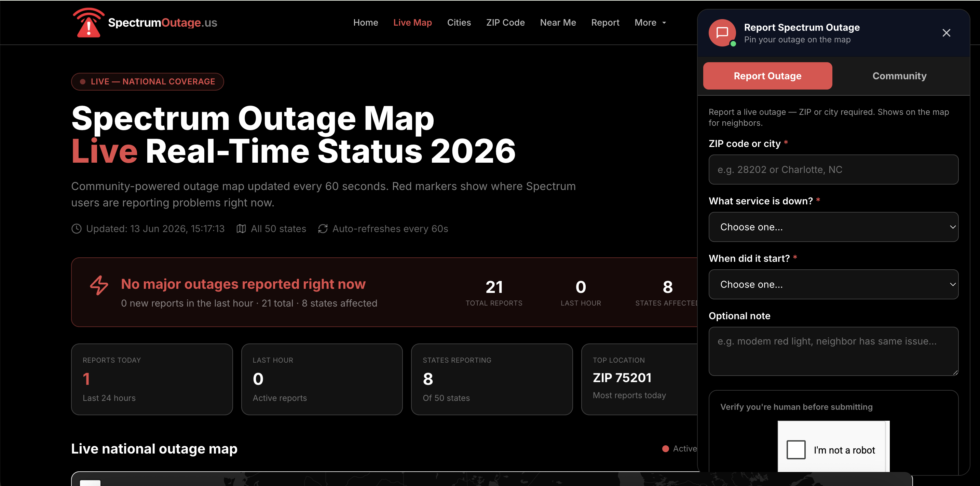Viewport: 980px width, 486px height.
Task: Expand the More navigation menu
Action: pos(650,23)
